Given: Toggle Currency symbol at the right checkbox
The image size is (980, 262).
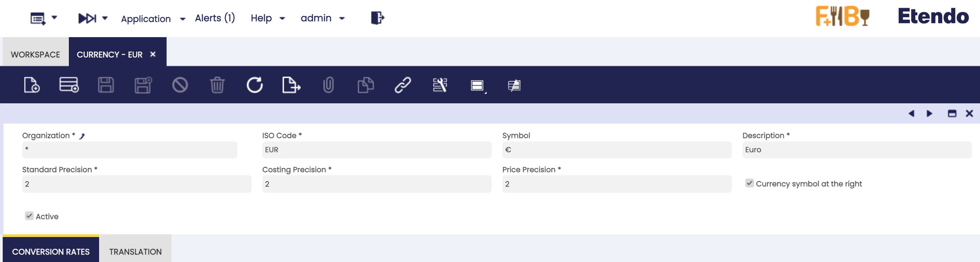Looking at the screenshot, I should click(x=749, y=183).
